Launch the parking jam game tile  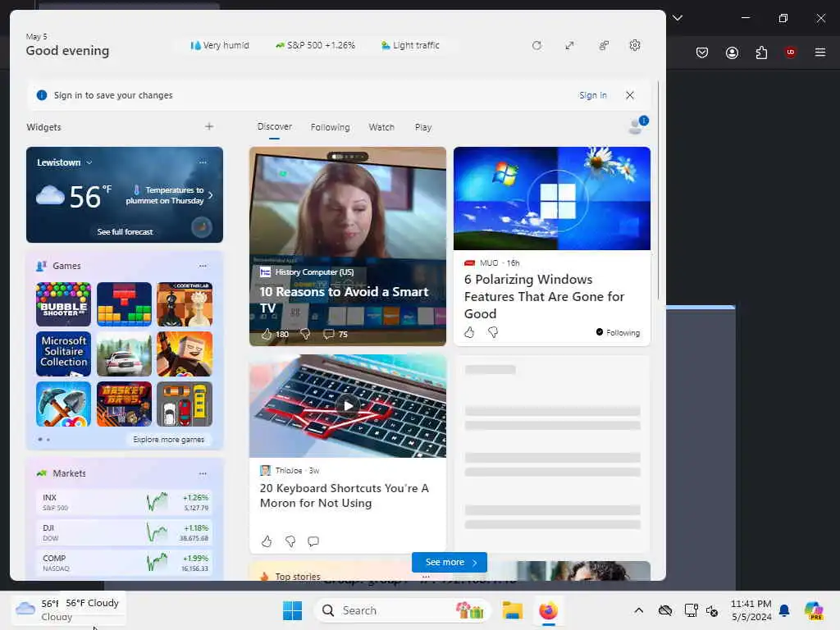point(185,404)
